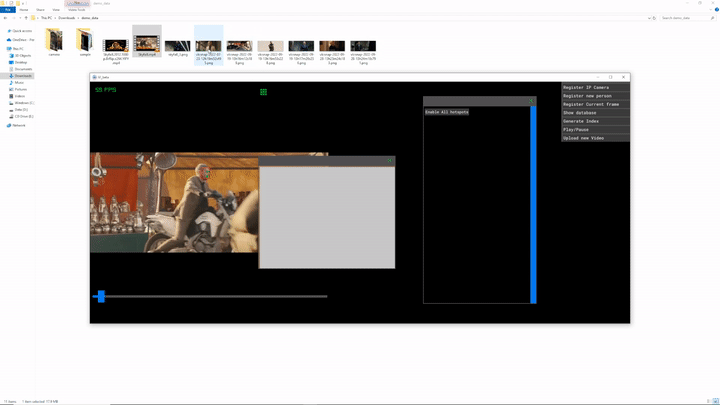
Task: Click the green grid icon at top
Action: [x=263, y=92]
